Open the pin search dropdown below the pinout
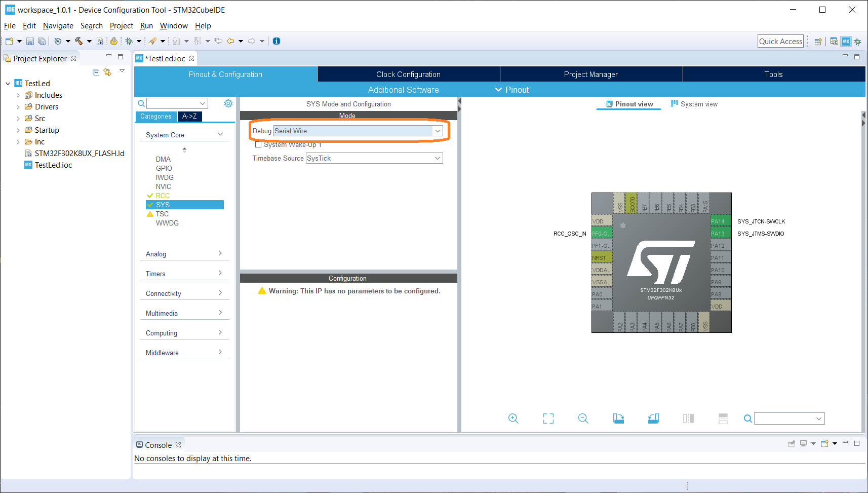868x493 pixels. [819, 419]
